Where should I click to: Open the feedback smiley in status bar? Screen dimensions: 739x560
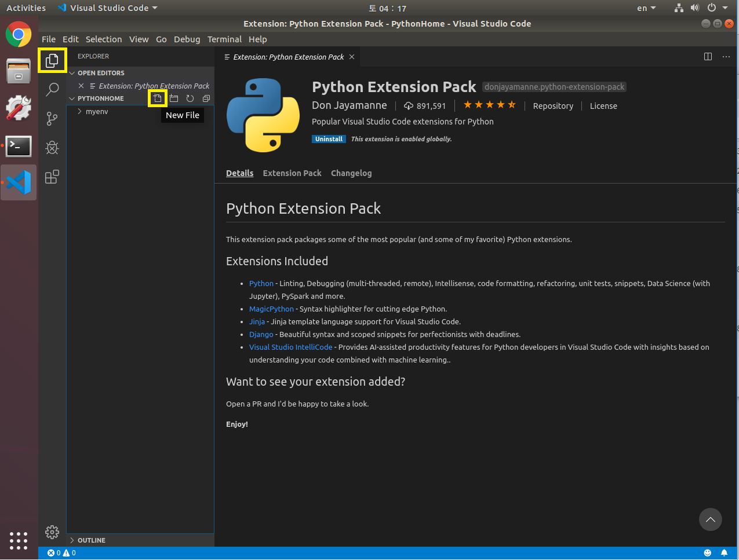coord(707,553)
